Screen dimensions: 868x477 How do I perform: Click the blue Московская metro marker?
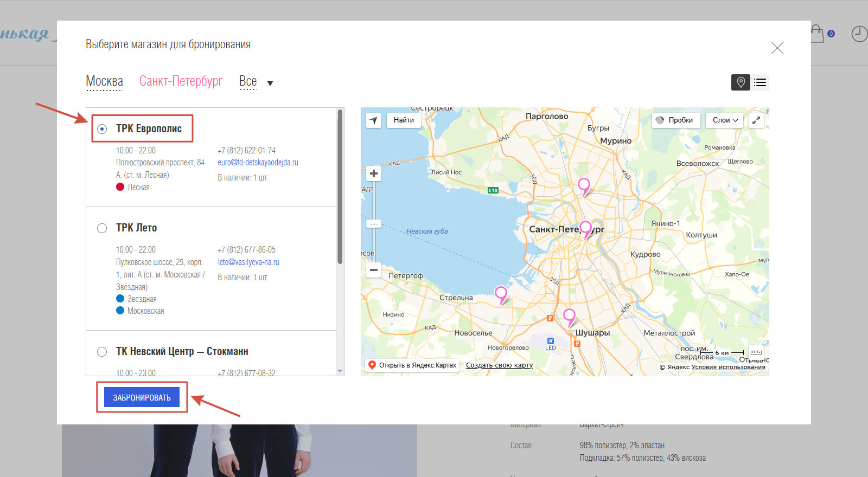pos(120,311)
